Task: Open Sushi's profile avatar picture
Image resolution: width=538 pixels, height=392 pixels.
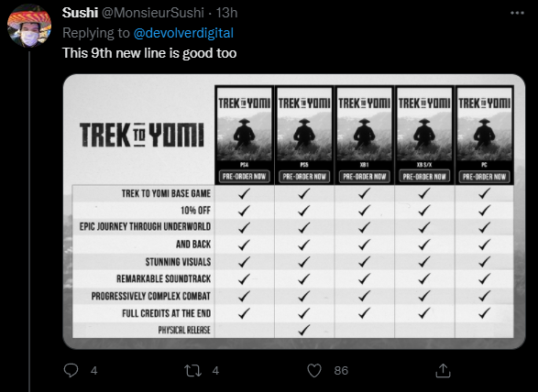Action: [x=29, y=26]
